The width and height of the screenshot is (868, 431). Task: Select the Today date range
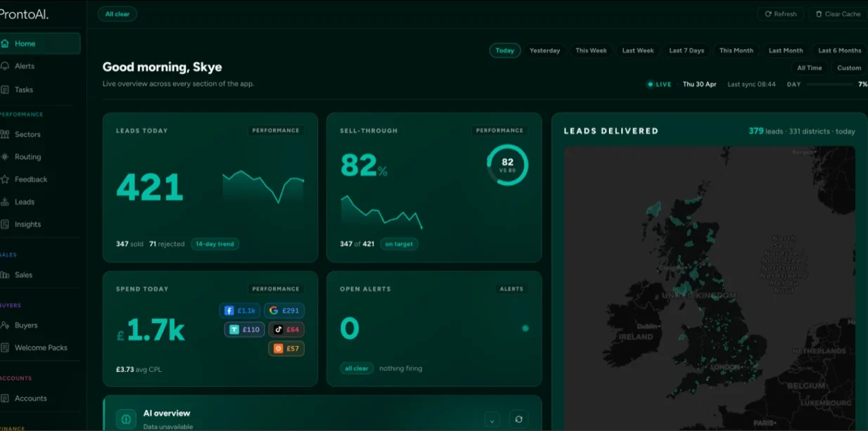[505, 51]
